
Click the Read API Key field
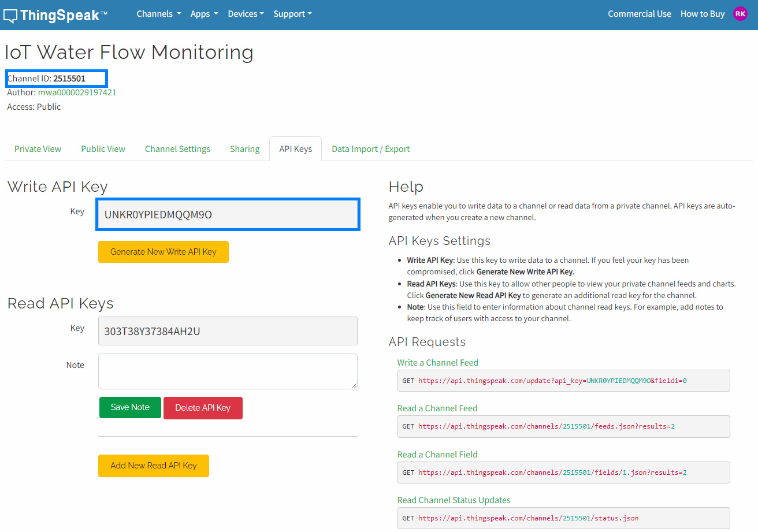[228, 331]
